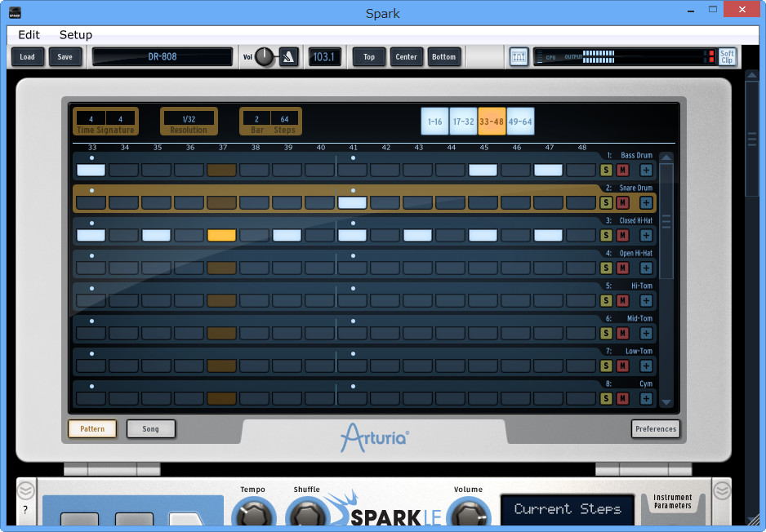Image resolution: width=766 pixels, height=532 pixels.
Task: Toggle the metronome icon
Action: tap(289, 57)
